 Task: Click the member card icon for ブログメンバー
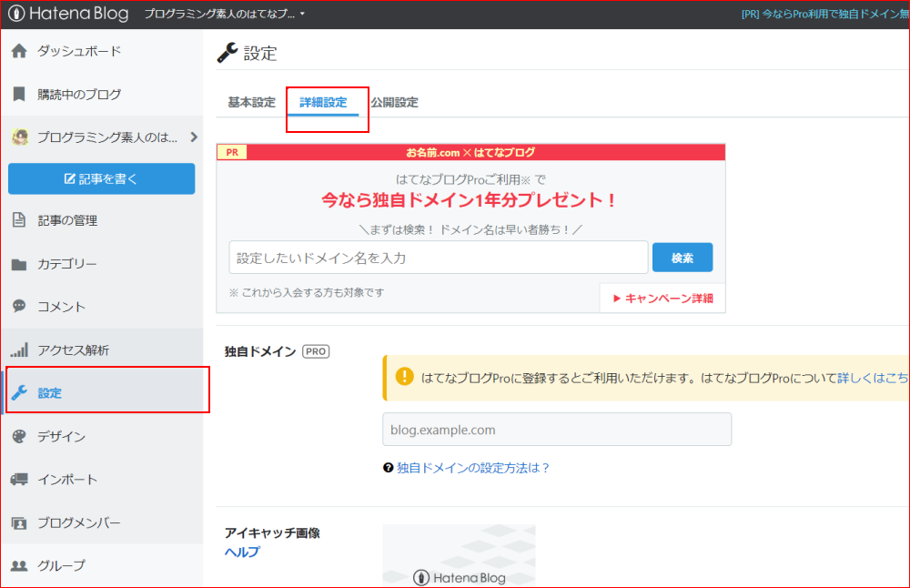pyautogui.click(x=19, y=523)
